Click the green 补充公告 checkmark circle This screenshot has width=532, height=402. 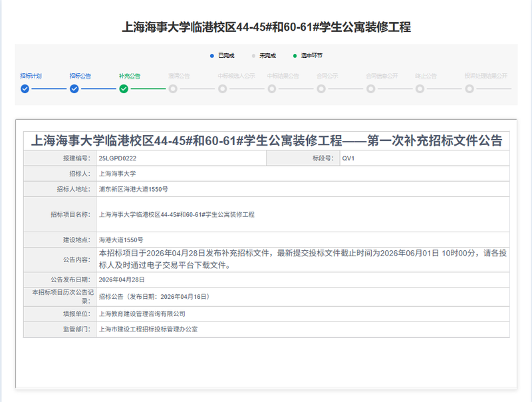click(x=124, y=89)
